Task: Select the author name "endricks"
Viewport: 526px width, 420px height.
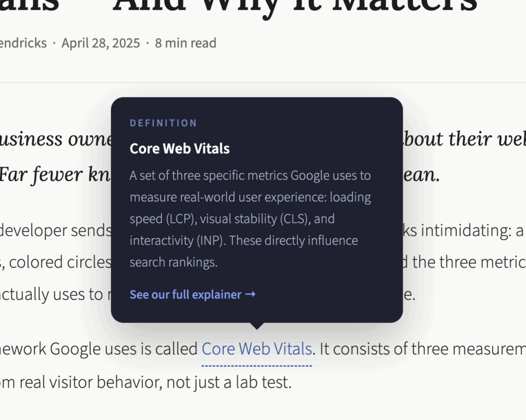Action: (24, 43)
